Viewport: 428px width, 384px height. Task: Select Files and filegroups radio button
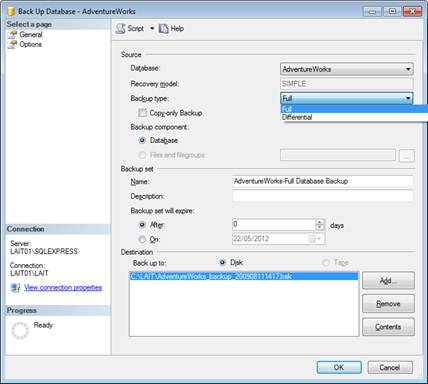[x=142, y=155]
